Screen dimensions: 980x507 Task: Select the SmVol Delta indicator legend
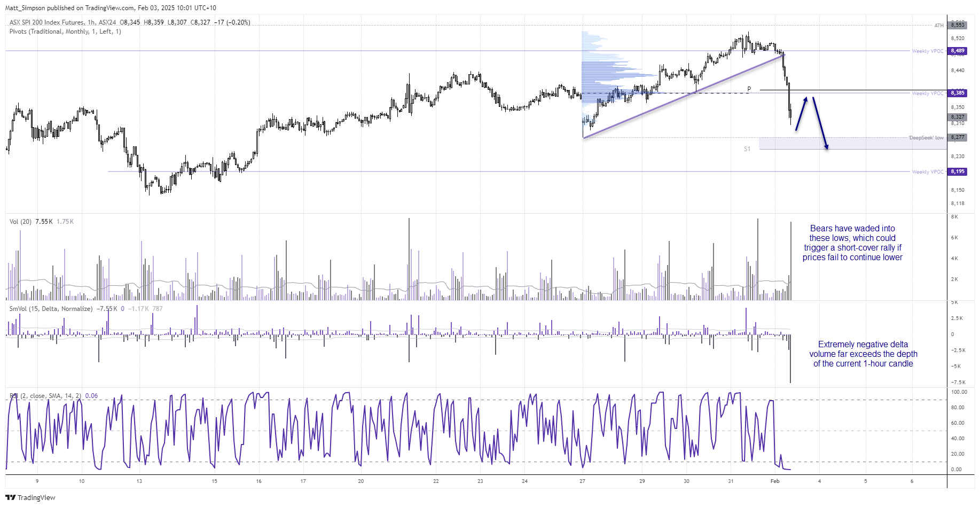click(x=51, y=309)
